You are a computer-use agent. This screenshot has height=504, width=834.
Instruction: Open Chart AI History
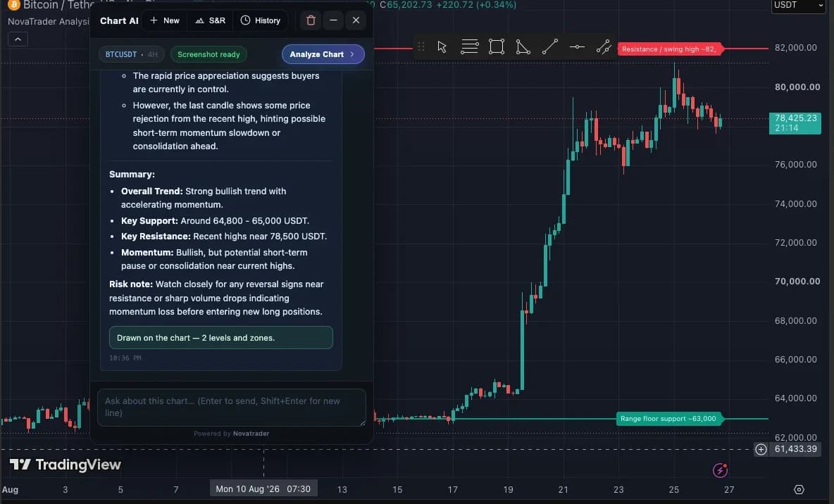point(260,20)
